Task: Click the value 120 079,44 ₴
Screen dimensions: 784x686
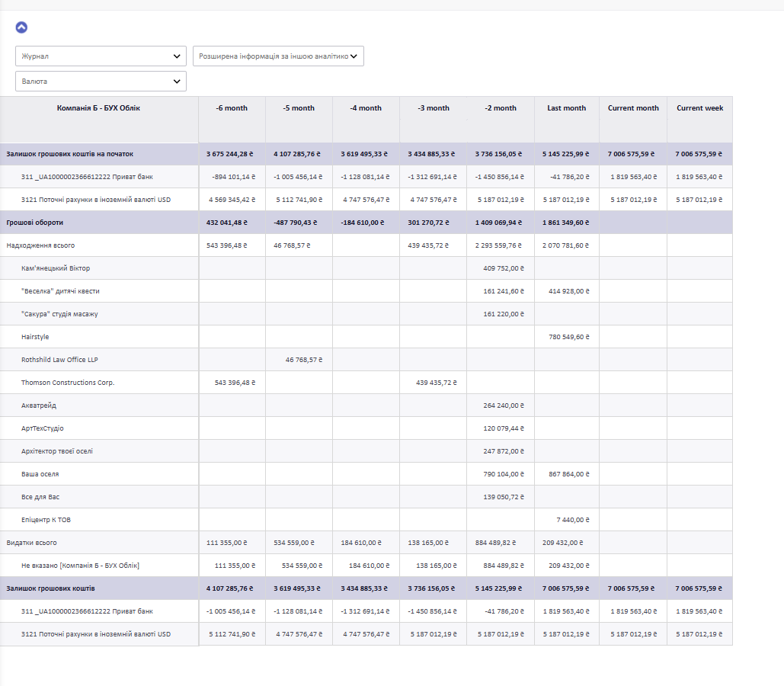Action: coord(504,428)
